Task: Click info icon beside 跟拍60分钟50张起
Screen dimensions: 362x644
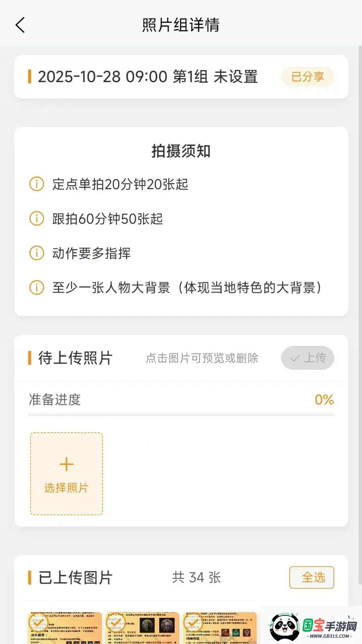Action: pyautogui.click(x=37, y=219)
